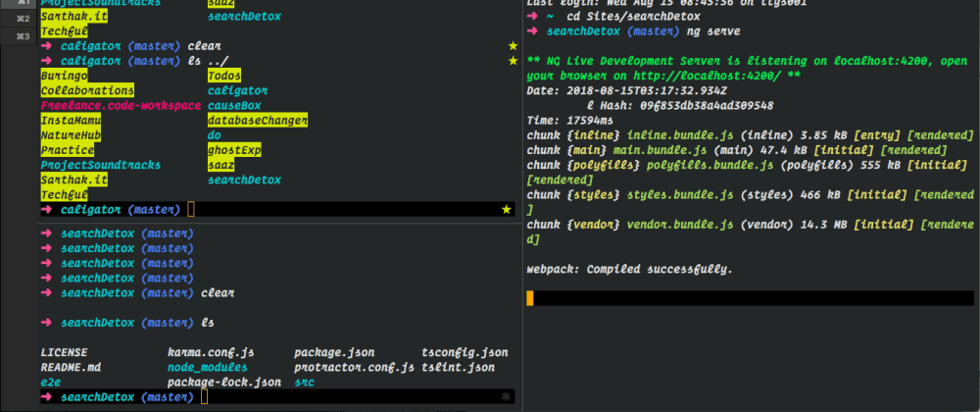The width and height of the screenshot is (980, 412).
Task: Click the cursor box on the active caligator prompt
Action: click(191, 210)
